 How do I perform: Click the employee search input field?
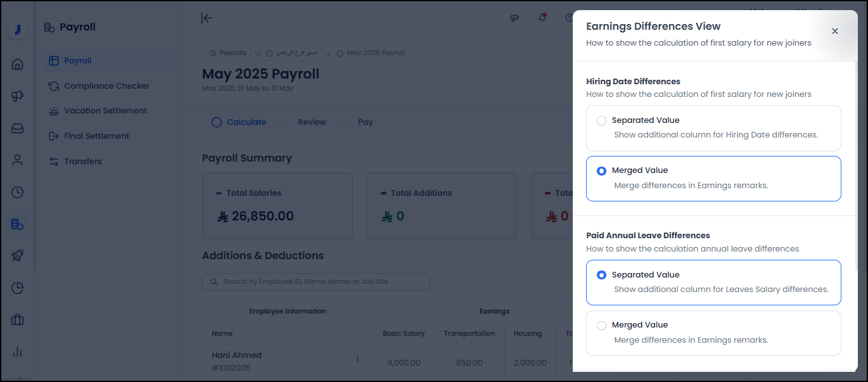[316, 281]
